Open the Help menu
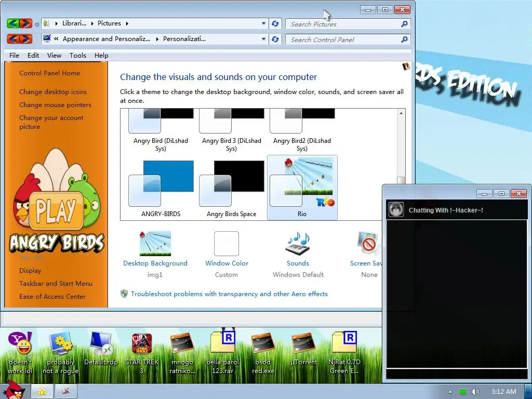Screen dimensions: 532x399 pos(101,55)
